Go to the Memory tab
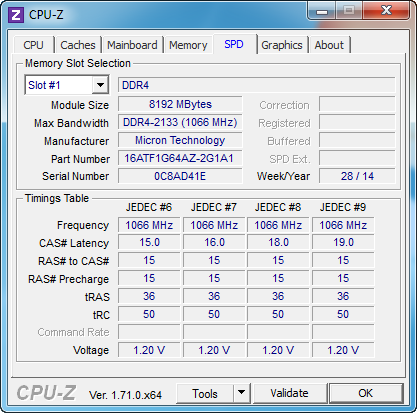This screenshot has width=417, height=413. tap(188, 45)
